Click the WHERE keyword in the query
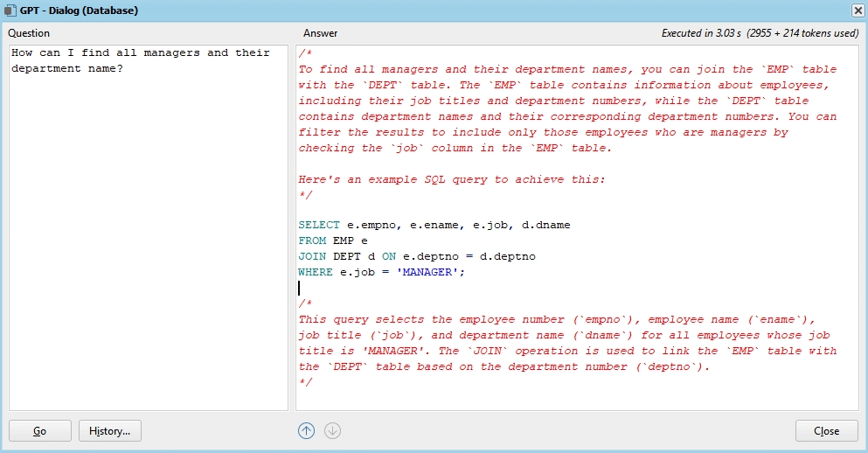Viewport: 868px width, 453px height. [315, 272]
